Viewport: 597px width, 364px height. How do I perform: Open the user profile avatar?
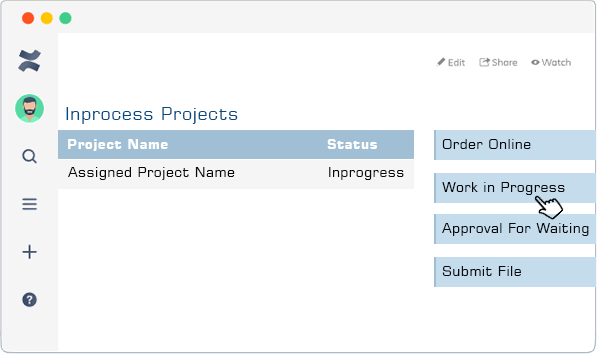coord(29,109)
